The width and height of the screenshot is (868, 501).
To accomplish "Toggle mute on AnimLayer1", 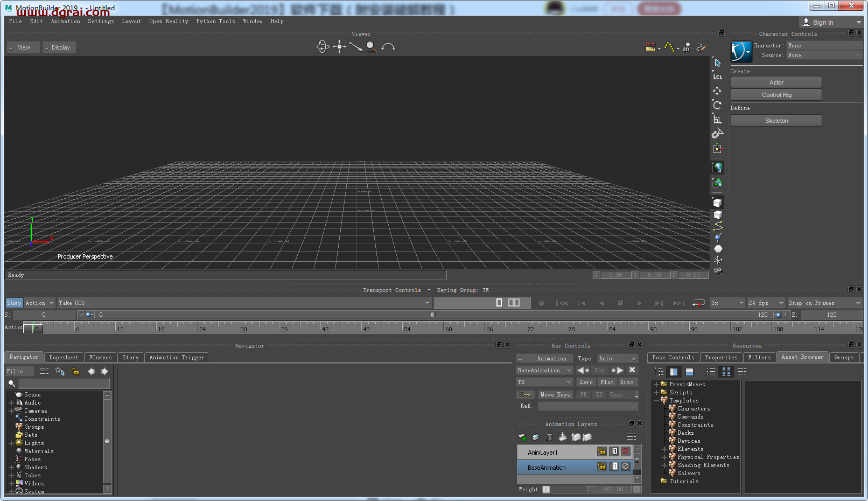I will click(626, 451).
